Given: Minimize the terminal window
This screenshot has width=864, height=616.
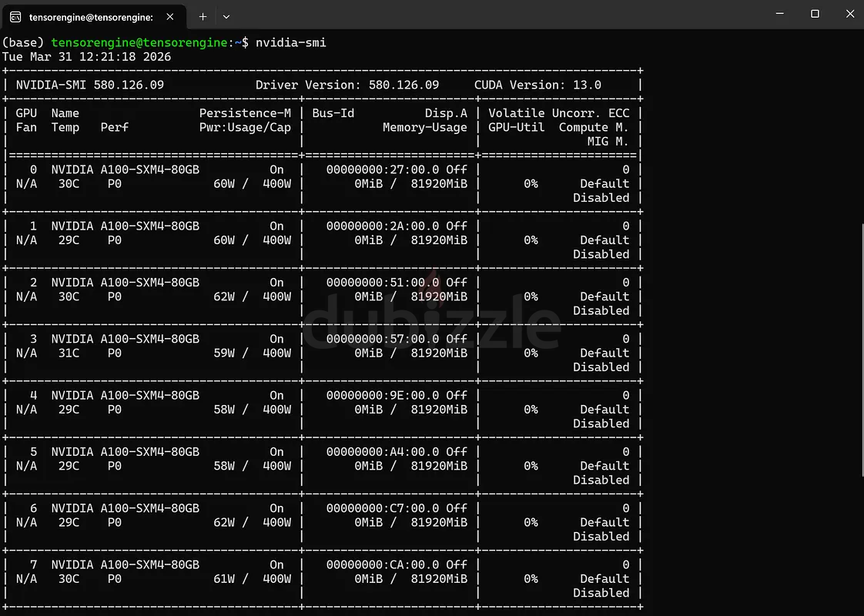Looking at the screenshot, I should pos(779,14).
